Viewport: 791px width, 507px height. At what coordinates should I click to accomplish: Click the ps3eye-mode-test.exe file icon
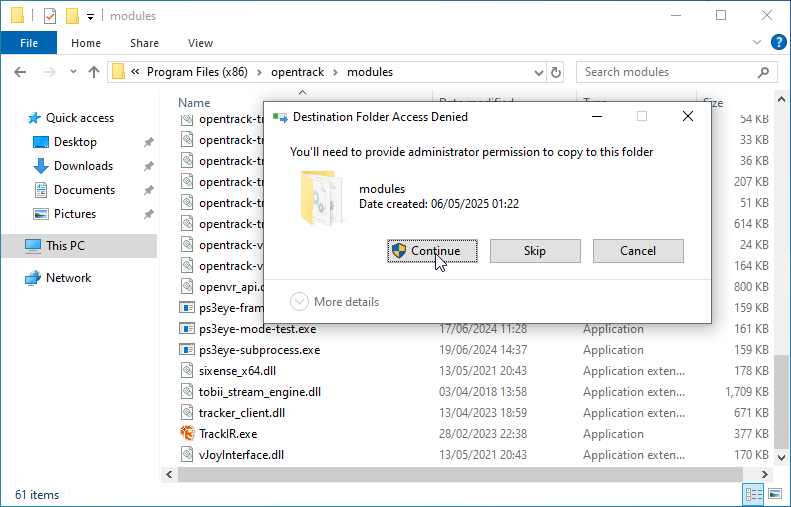[x=187, y=328]
